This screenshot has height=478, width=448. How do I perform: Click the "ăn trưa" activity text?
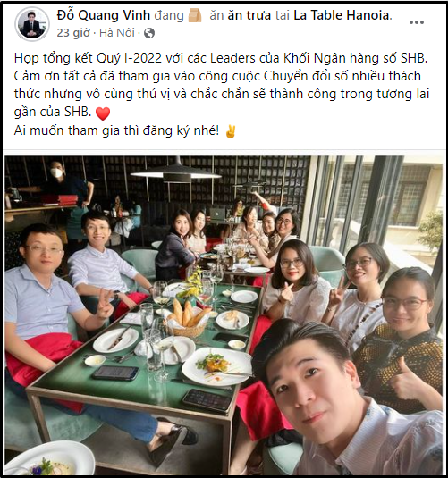pyautogui.click(x=249, y=15)
